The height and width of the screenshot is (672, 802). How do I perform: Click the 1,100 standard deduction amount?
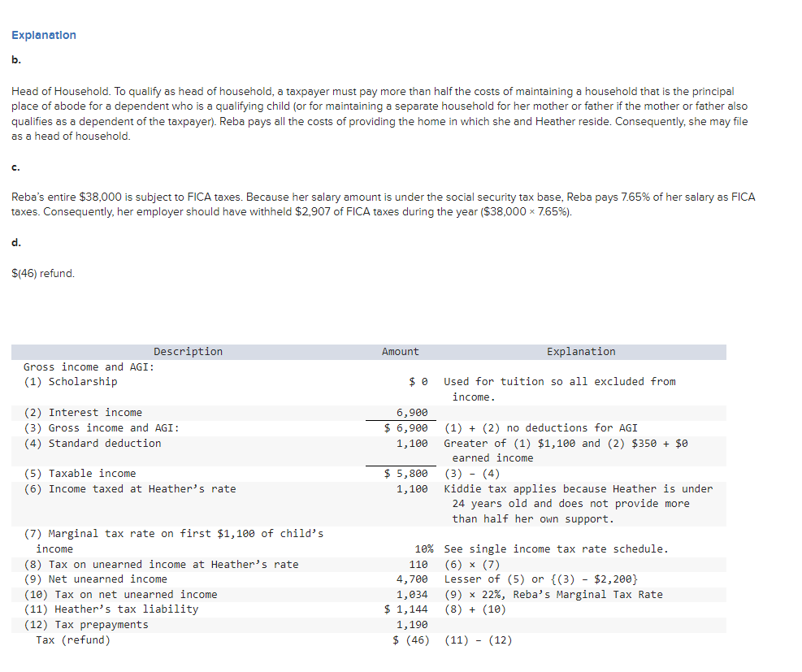pyautogui.click(x=412, y=444)
